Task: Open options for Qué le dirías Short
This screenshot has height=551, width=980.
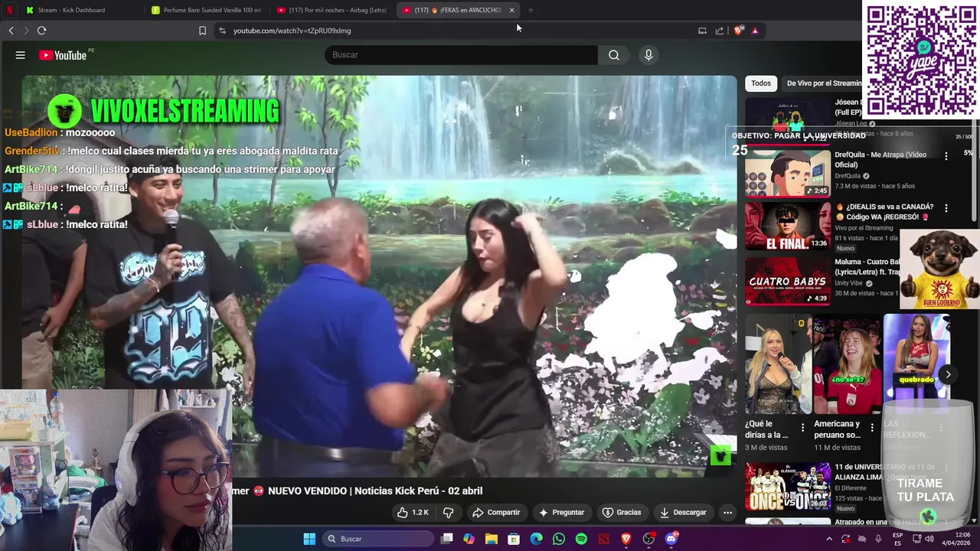Action: [x=802, y=428]
